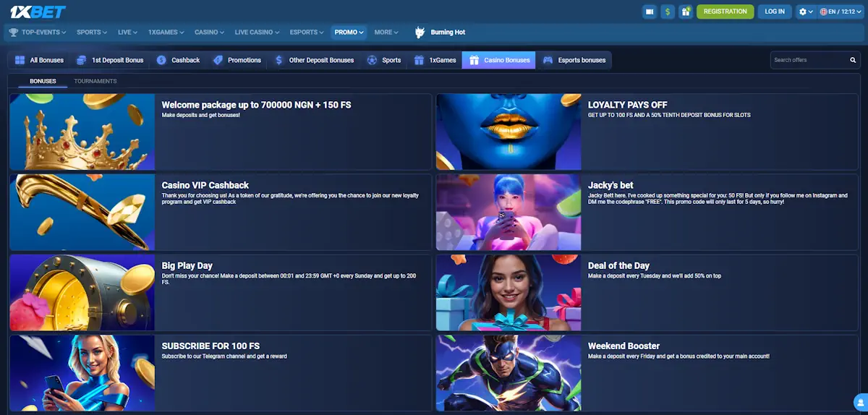Open the Deal of the Day offer title
The image size is (868, 415).
point(619,265)
